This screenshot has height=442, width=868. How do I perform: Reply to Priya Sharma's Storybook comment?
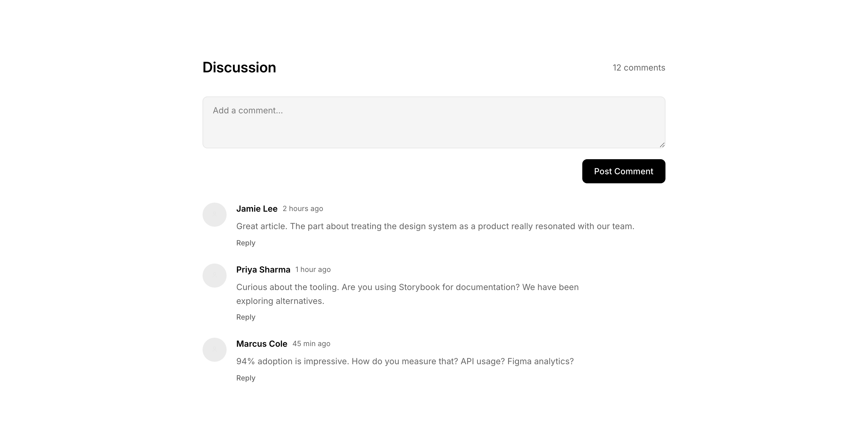point(246,317)
